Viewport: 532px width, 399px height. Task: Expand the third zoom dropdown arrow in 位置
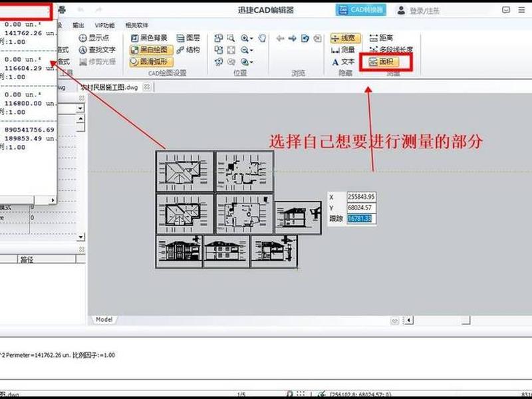tap(251, 63)
